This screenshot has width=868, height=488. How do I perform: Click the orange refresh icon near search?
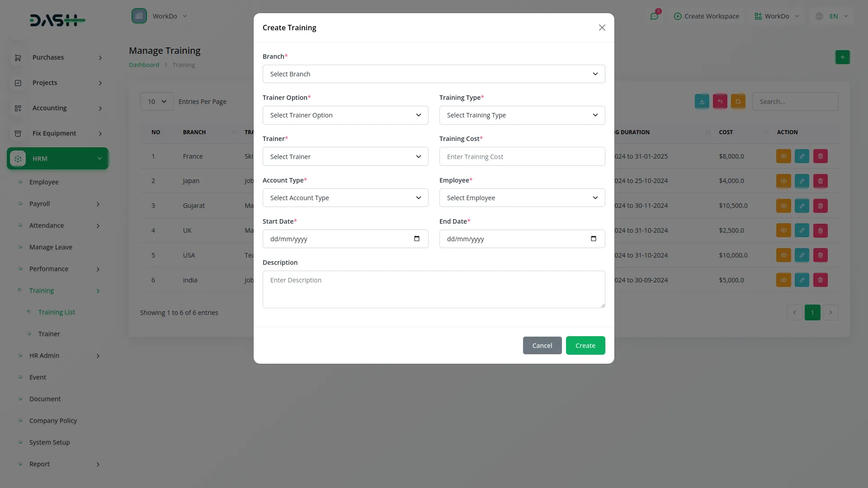[x=738, y=102]
